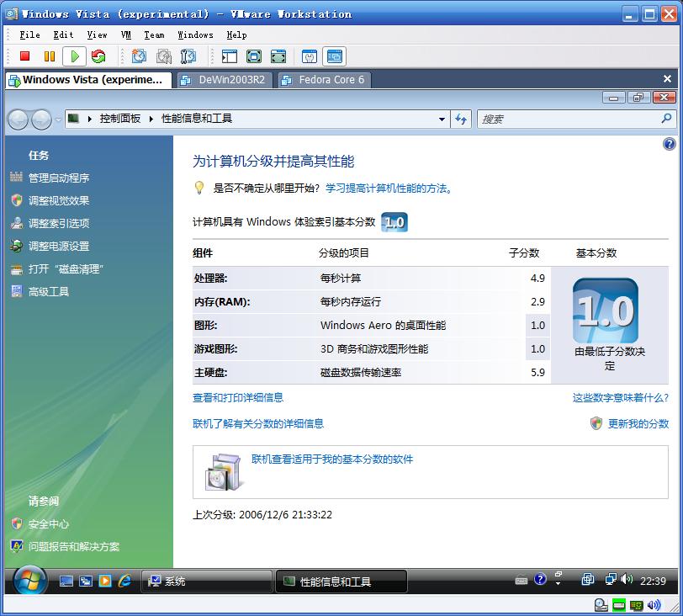Click the 系统 taskbar button
Image resolution: width=683 pixels, height=616 pixels.
(x=207, y=581)
